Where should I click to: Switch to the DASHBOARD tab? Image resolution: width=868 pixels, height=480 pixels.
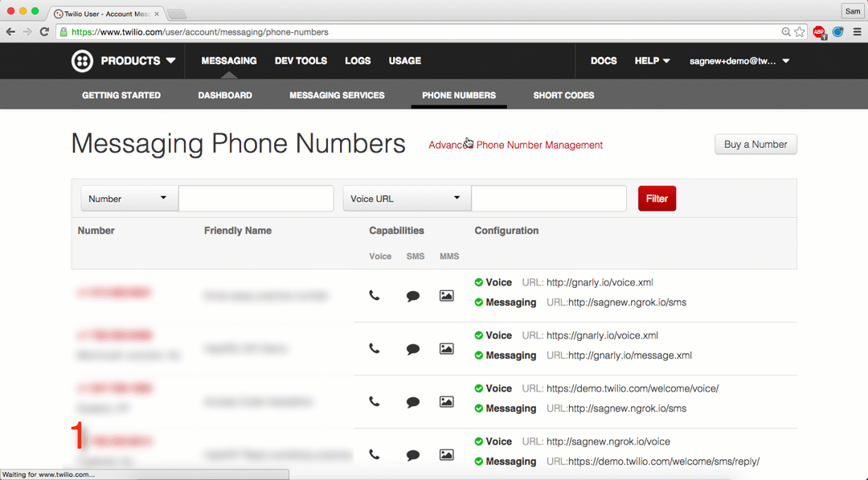click(x=225, y=95)
